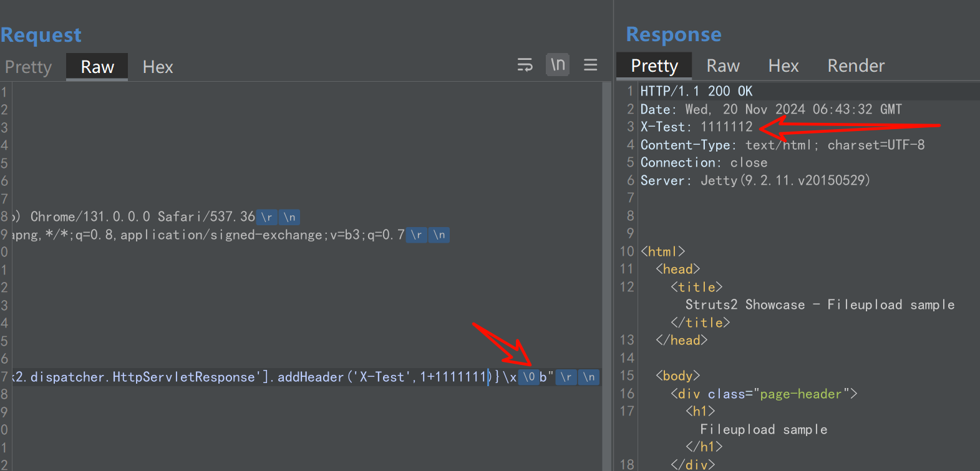Click the Server Jetty header line

click(755, 180)
